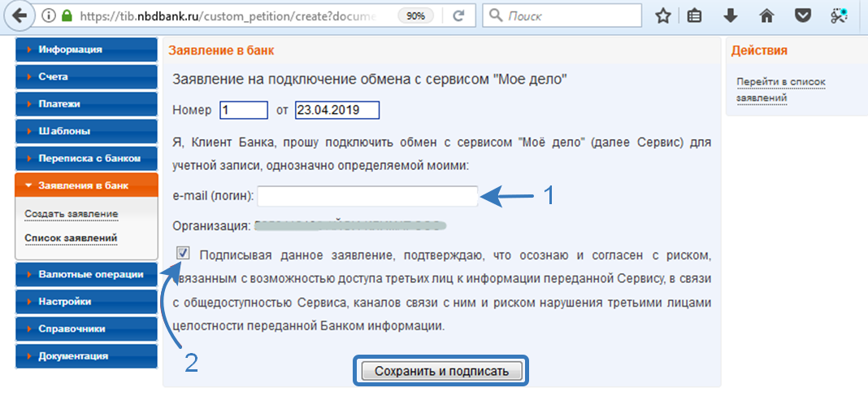Collapse the Заявления в банк section

(86, 185)
